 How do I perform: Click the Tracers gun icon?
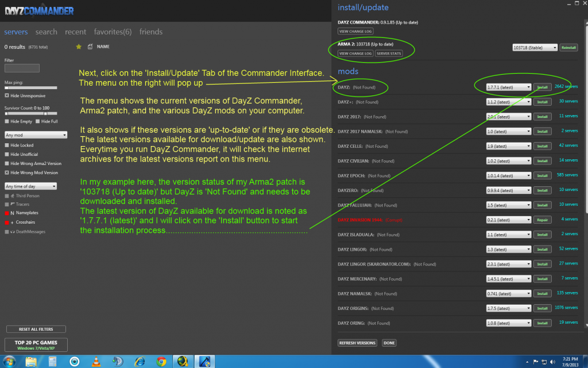click(x=13, y=204)
